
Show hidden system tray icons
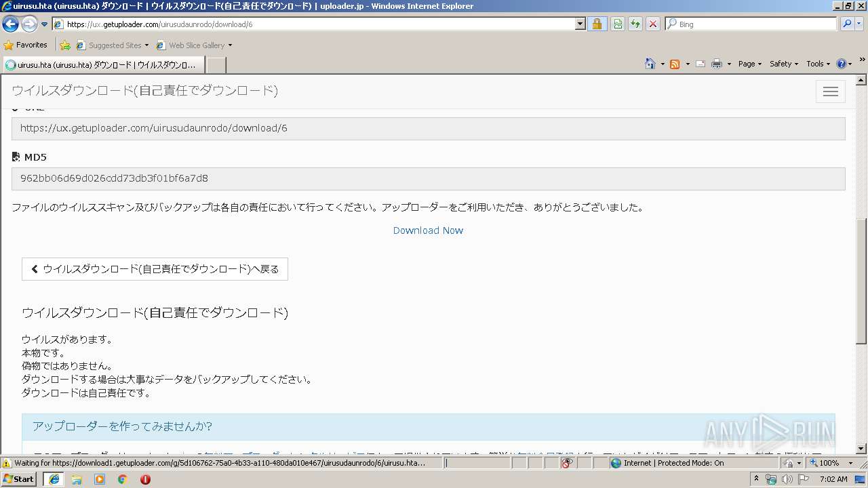757,479
